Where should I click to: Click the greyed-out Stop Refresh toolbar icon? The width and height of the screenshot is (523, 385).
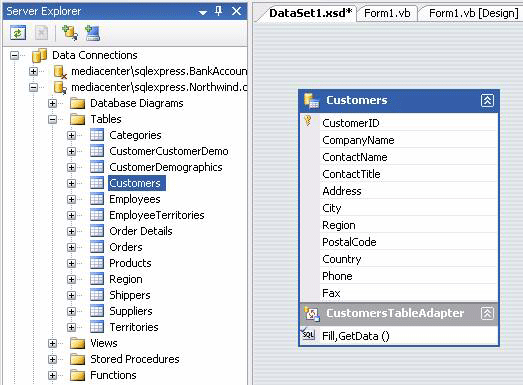coord(41,33)
